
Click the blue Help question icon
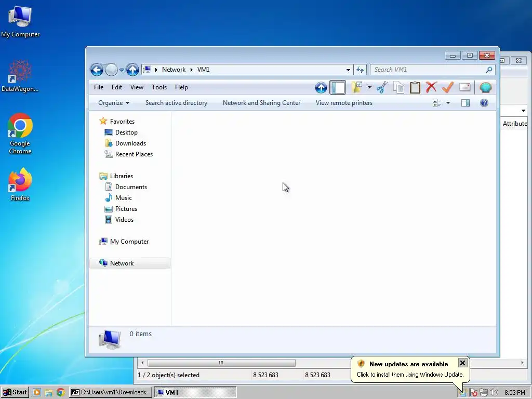484,103
